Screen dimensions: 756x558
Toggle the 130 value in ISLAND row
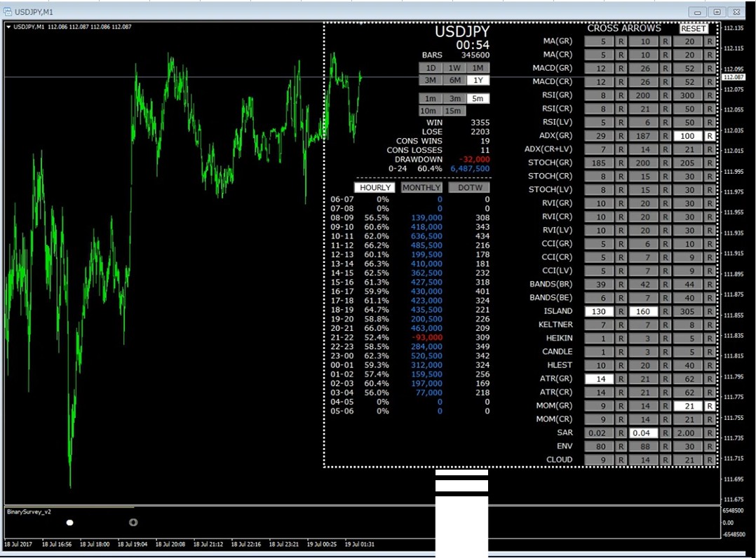coord(600,312)
